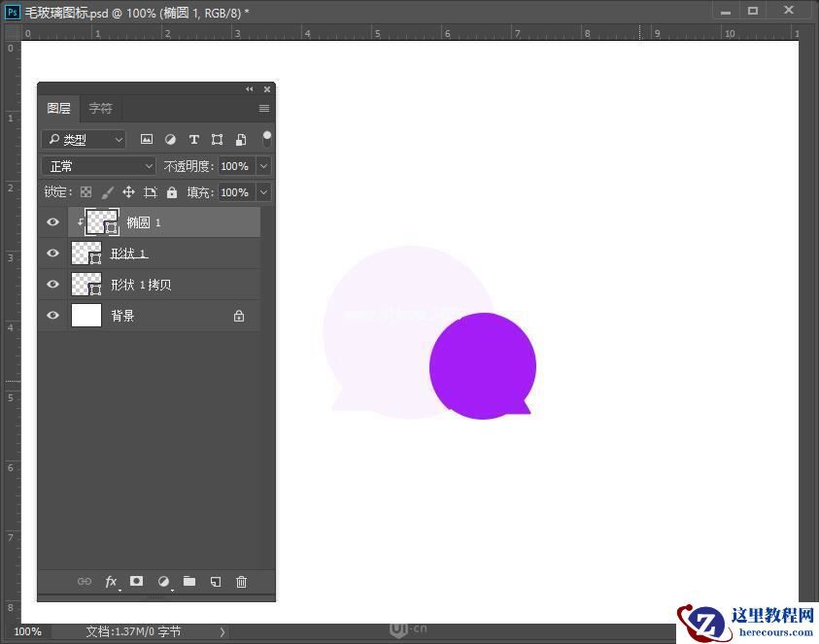Add a new layer mask

[x=136, y=582]
